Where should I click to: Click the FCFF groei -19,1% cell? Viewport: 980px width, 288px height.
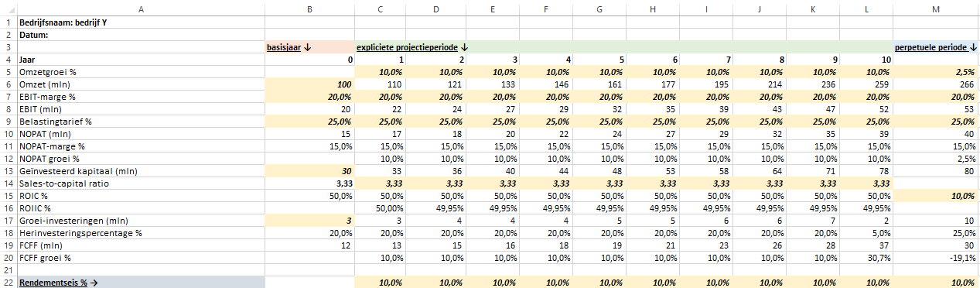tap(936, 258)
